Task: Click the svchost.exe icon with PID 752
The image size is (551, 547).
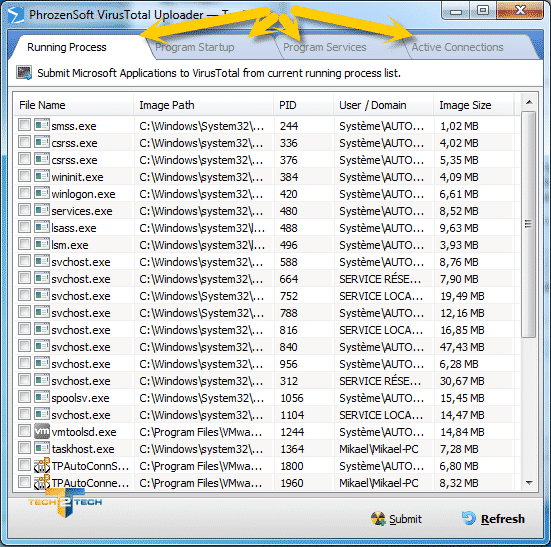Action: [x=42, y=295]
